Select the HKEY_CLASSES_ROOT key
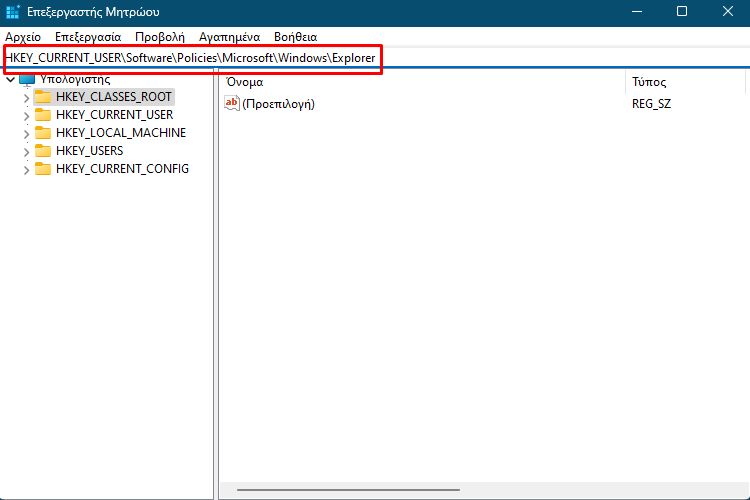Screen dimensions: 750x500 113,97
